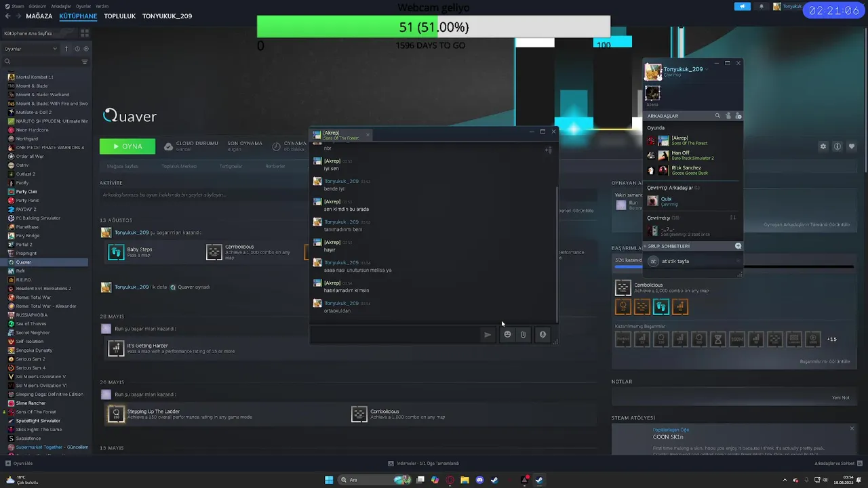Open Discord from the taskbar

479,480
